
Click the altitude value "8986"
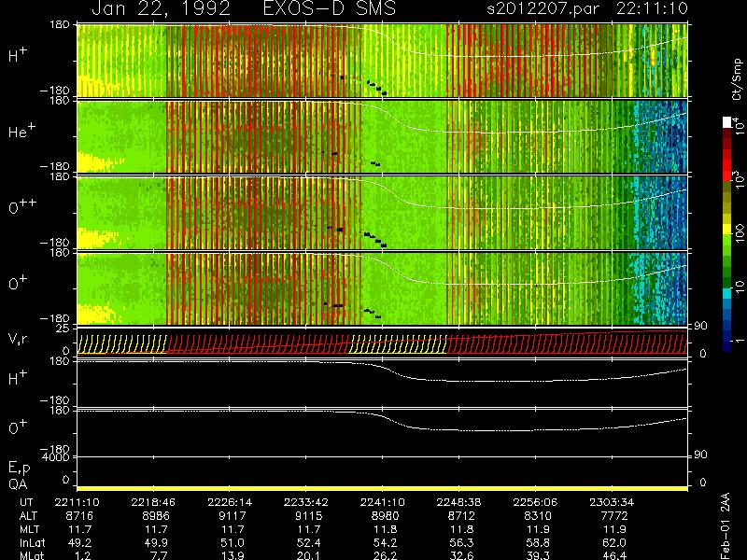click(x=156, y=516)
